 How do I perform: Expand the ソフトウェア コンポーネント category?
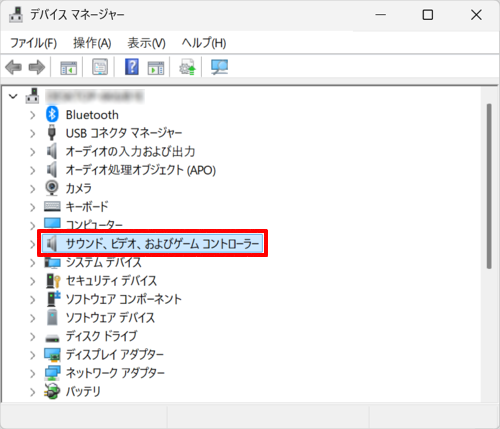(x=32, y=300)
